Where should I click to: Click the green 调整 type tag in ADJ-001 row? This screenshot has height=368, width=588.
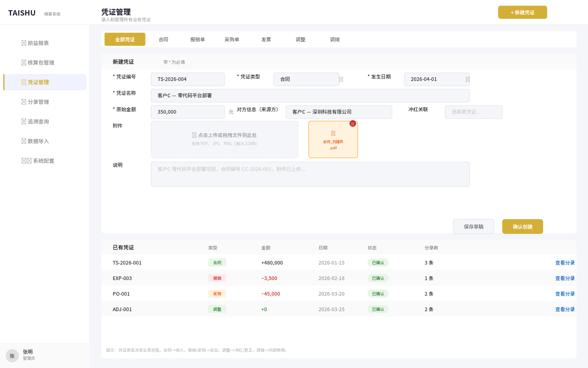[217, 310]
